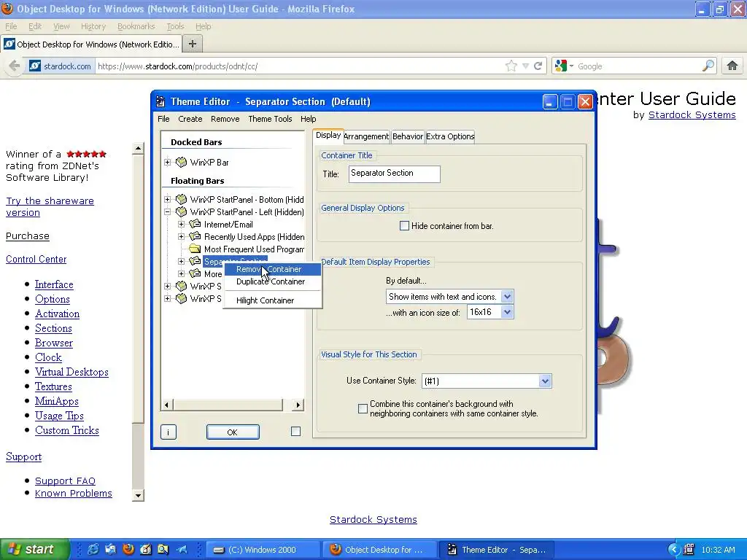Click the Firefox reload icon
The image size is (747, 560).
538,66
